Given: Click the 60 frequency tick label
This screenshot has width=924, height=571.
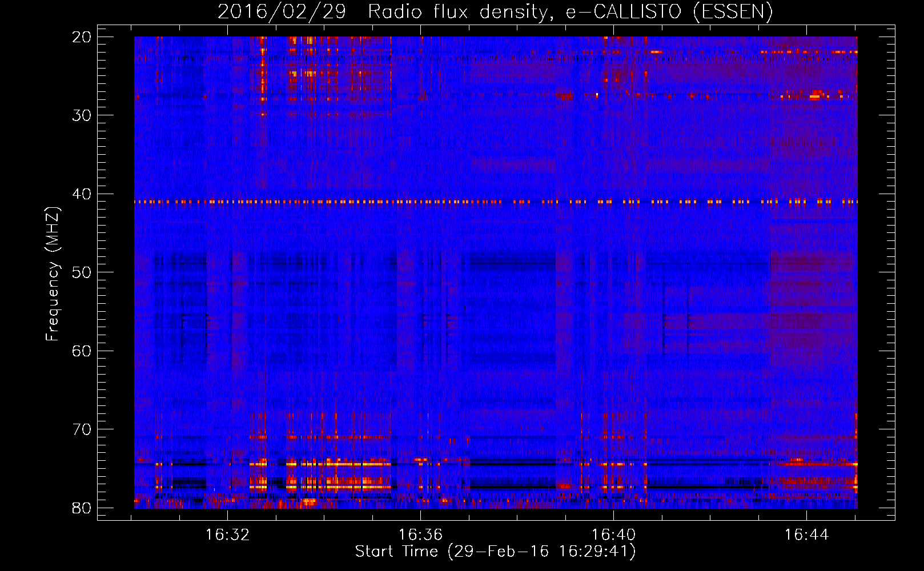Looking at the screenshot, I should click(82, 351).
